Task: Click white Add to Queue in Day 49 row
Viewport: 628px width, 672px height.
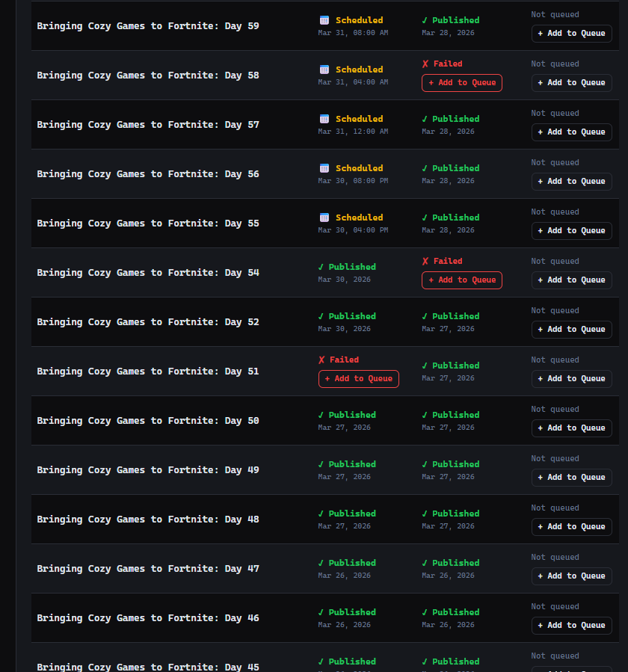Action: [571, 478]
